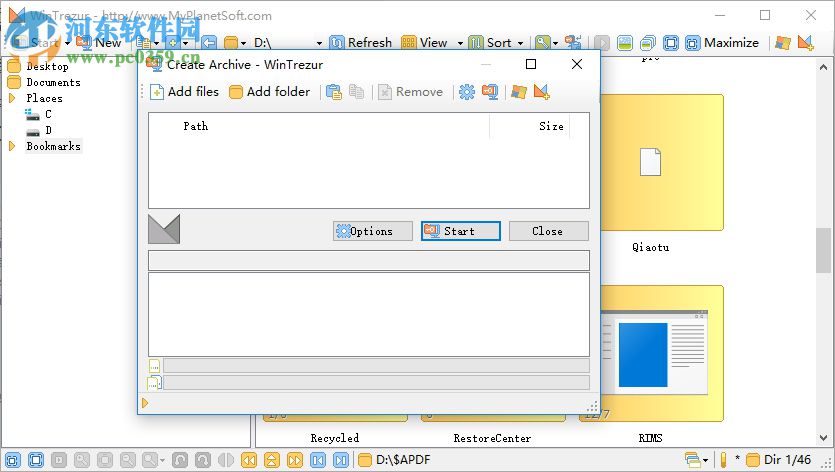
Task: Open the Start dropdown arrow in main toolbar
Action: [x=68, y=43]
